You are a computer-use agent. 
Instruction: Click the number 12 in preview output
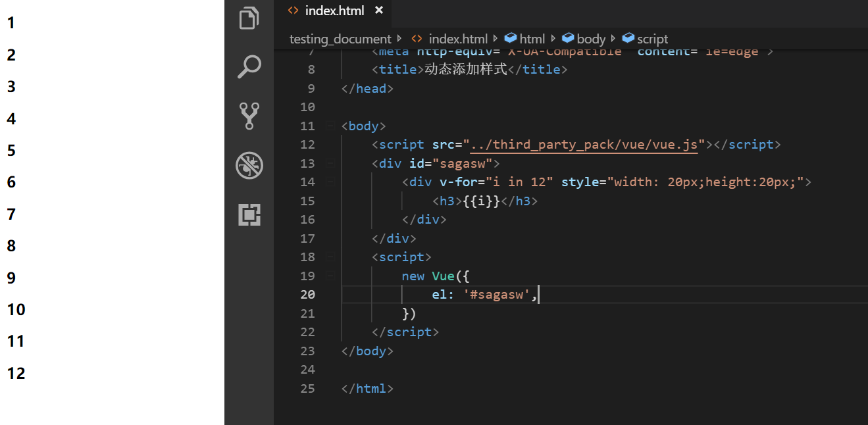[x=16, y=373]
